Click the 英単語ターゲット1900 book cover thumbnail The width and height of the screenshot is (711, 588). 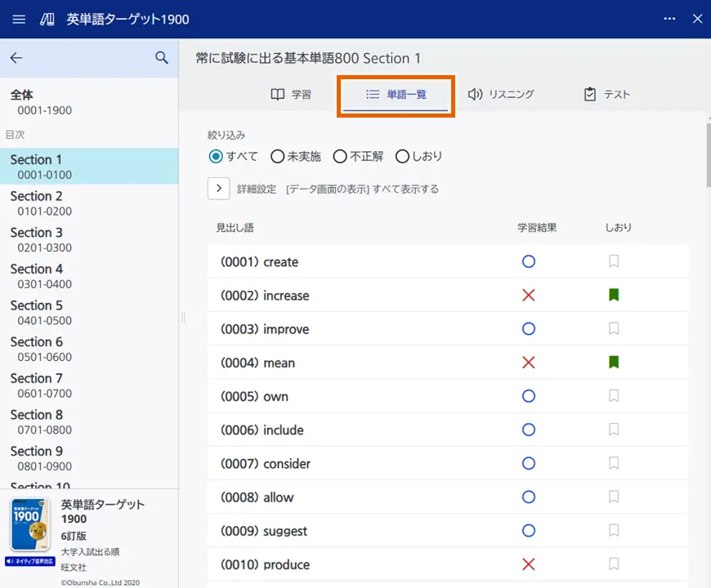click(x=30, y=525)
